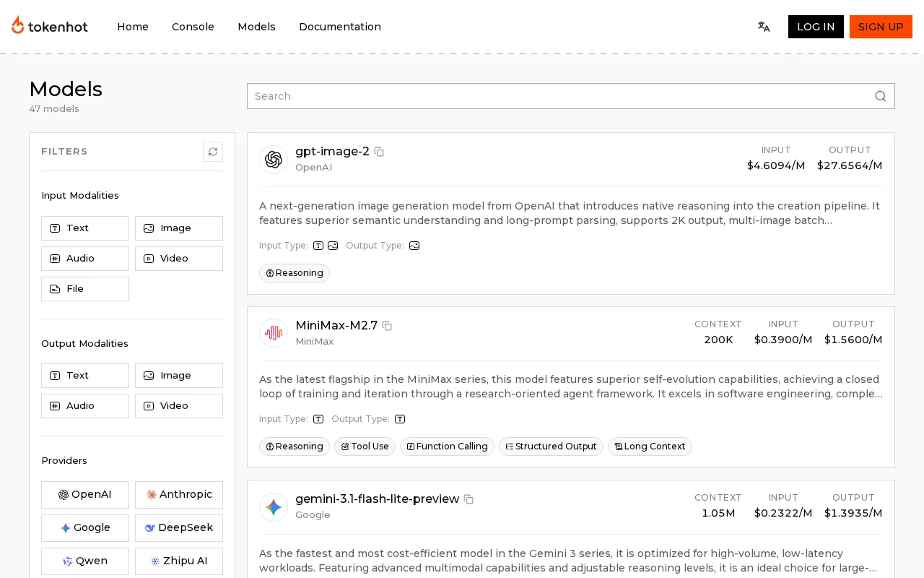Screen dimensions: 924x578
Task: Filter by OpenAI provider
Action: point(85,495)
